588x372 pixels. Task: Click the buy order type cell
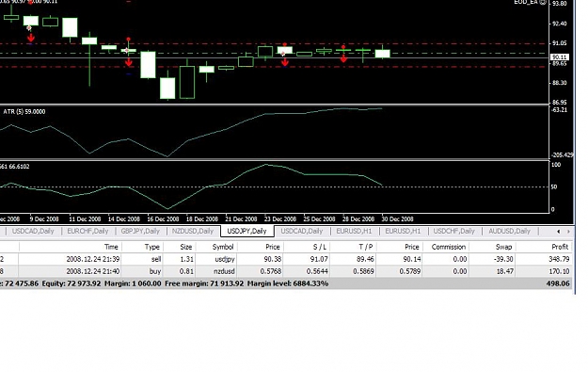click(x=155, y=271)
